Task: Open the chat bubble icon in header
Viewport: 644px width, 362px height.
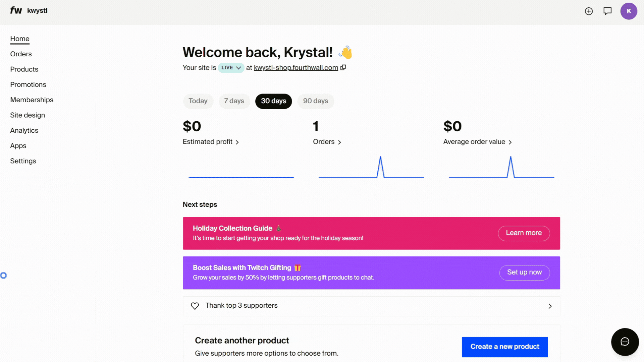Action: (x=607, y=11)
